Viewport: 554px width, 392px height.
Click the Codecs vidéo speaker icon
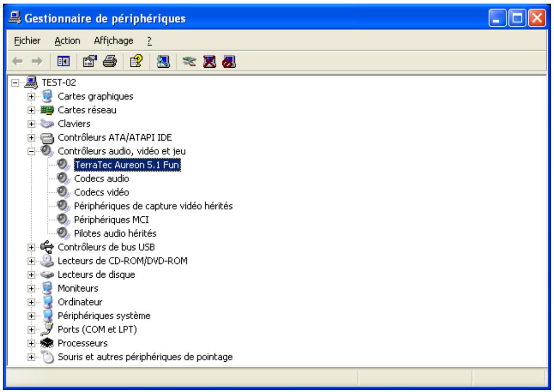click(64, 192)
